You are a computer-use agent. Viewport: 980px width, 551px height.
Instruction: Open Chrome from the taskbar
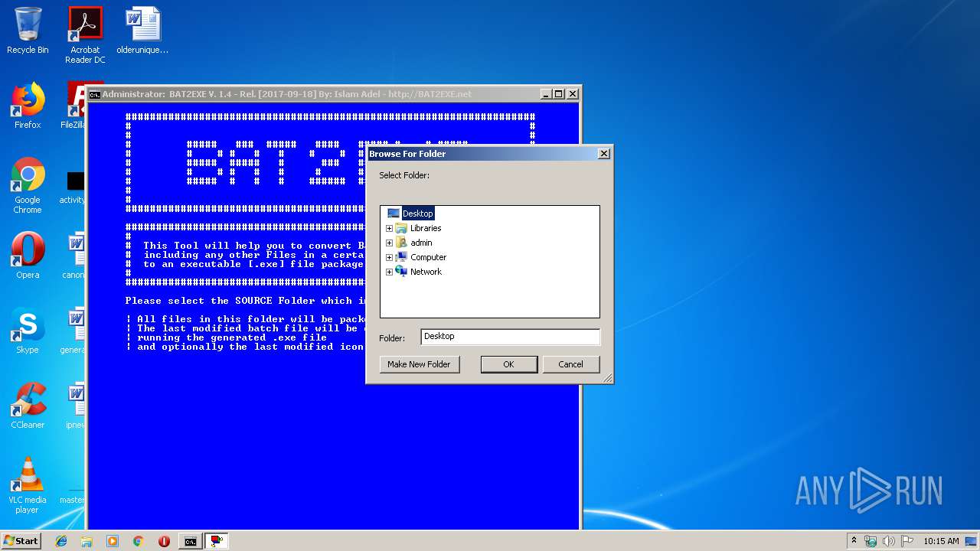[x=138, y=541]
